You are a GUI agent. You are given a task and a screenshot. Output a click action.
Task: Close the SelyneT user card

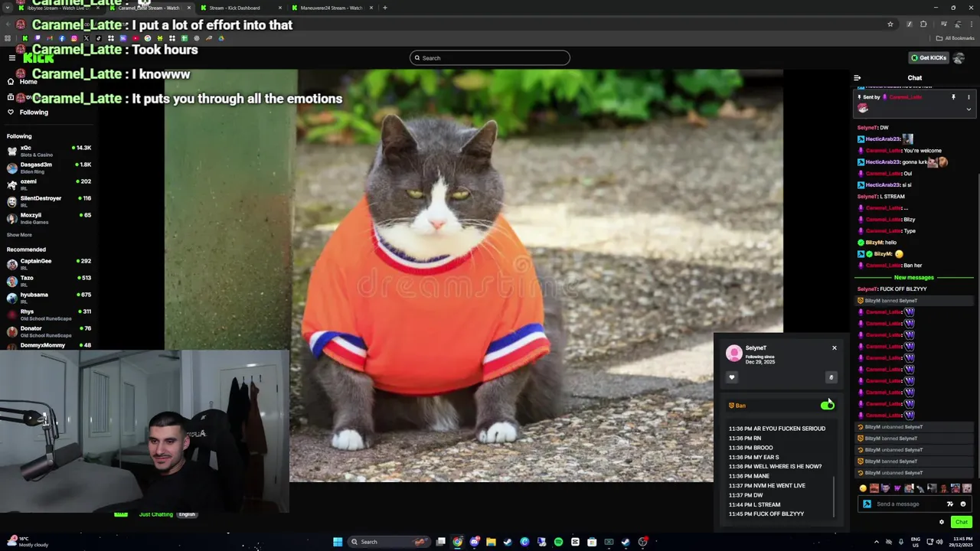(x=835, y=348)
